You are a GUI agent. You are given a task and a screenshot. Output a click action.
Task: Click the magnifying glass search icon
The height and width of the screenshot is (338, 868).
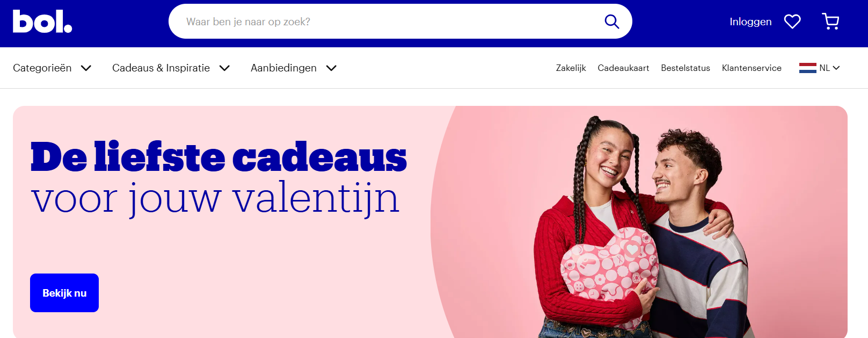pos(612,21)
